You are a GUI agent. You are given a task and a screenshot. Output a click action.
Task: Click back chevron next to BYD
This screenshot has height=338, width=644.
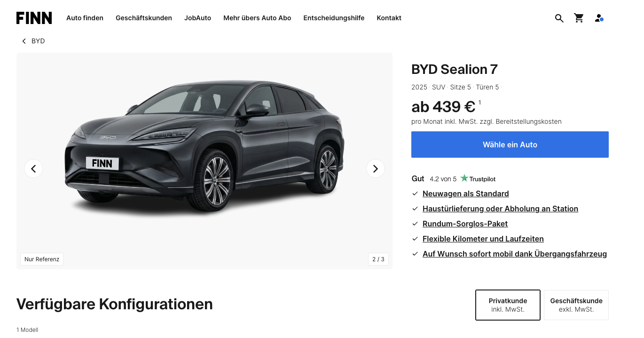pos(24,41)
